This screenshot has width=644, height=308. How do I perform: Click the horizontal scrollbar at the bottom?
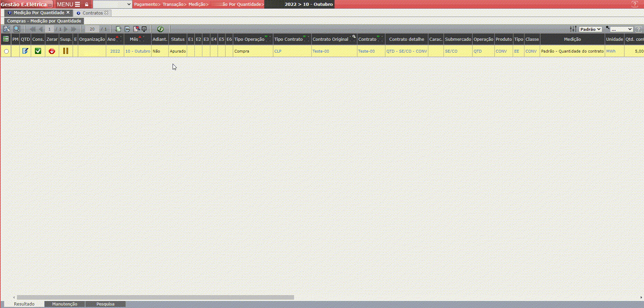click(x=155, y=297)
